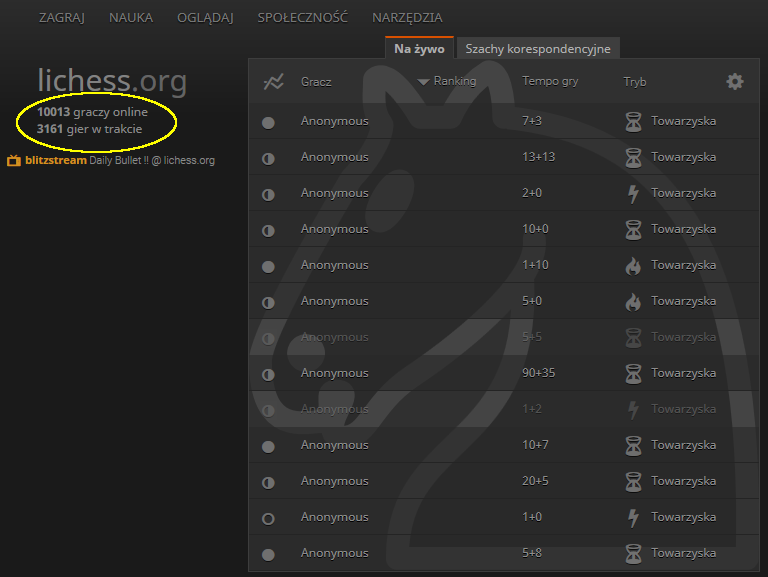Select the Na żywo tab
Viewport: 768px width, 577px height.
click(419, 48)
